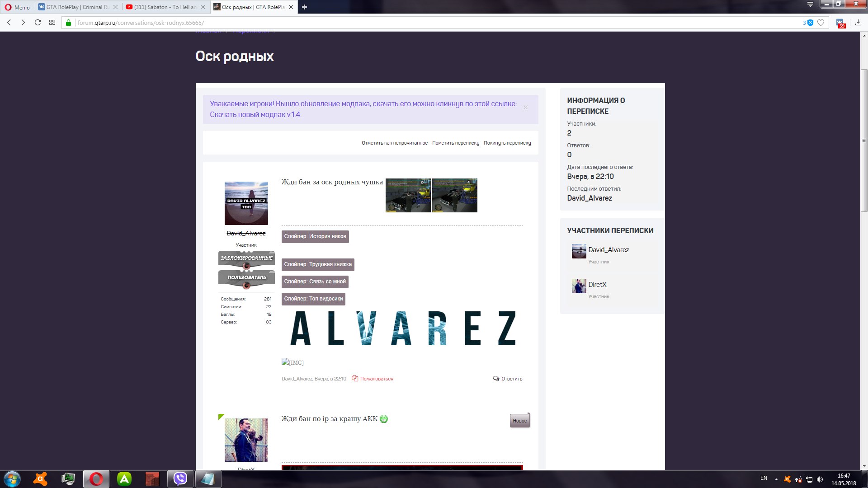Mute sound via tray speaker icon

820,479
